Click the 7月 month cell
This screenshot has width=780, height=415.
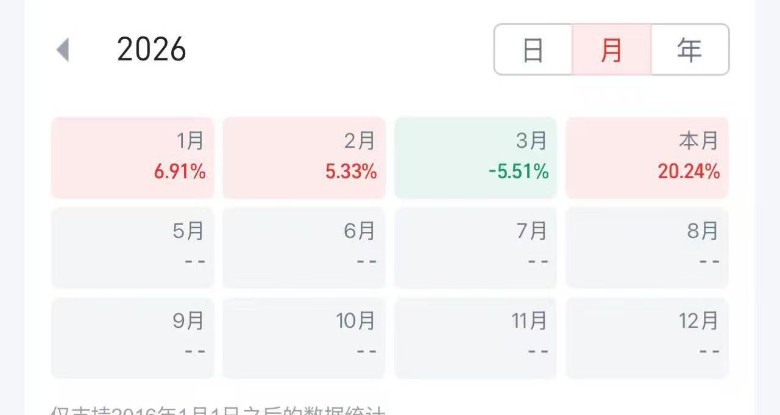pos(475,247)
